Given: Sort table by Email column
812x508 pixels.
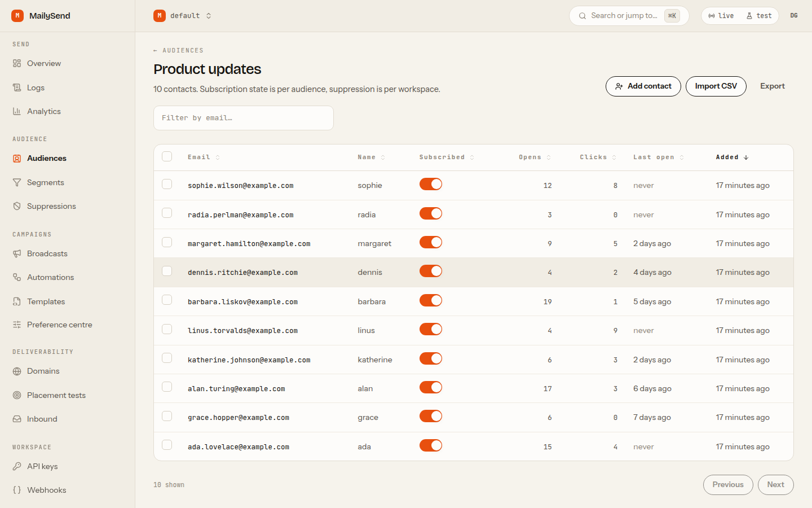Looking at the screenshot, I should pyautogui.click(x=204, y=157).
